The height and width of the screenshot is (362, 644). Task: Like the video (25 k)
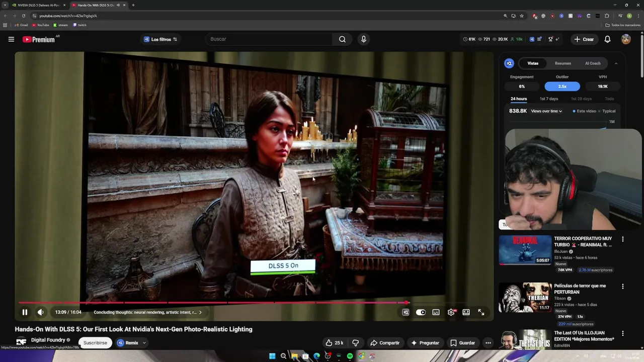coord(334,343)
